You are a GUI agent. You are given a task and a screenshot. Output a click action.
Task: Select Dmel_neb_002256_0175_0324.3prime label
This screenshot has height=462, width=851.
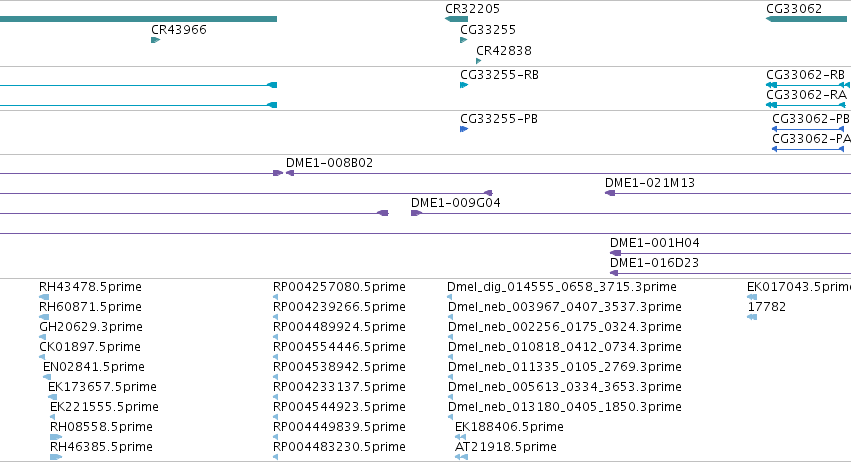click(564, 327)
